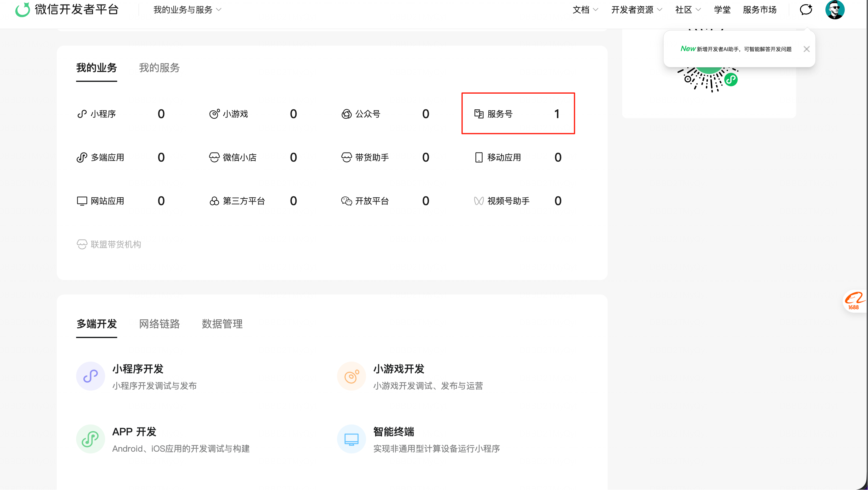Image resolution: width=868 pixels, height=490 pixels.
Task: Click the 网站应用 monitor icon
Action: point(82,201)
